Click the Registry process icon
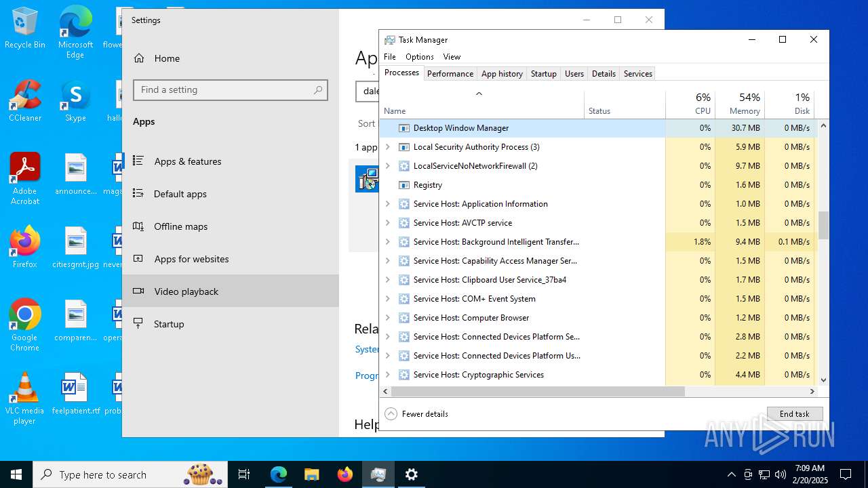The image size is (868, 488). click(404, 185)
